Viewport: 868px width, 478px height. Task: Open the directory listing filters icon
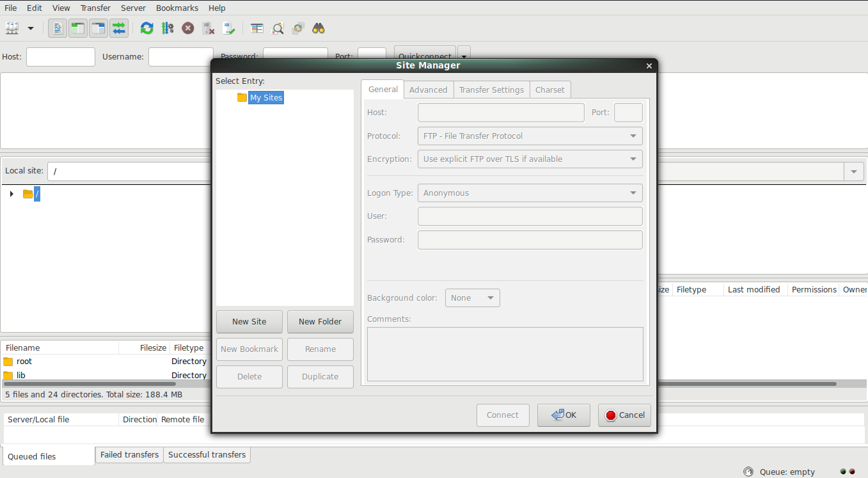[257, 28]
